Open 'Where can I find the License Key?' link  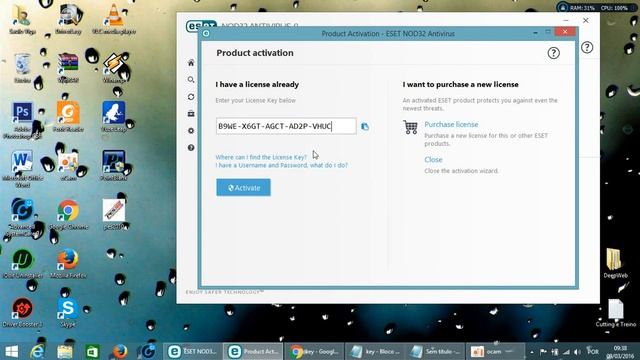261,157
